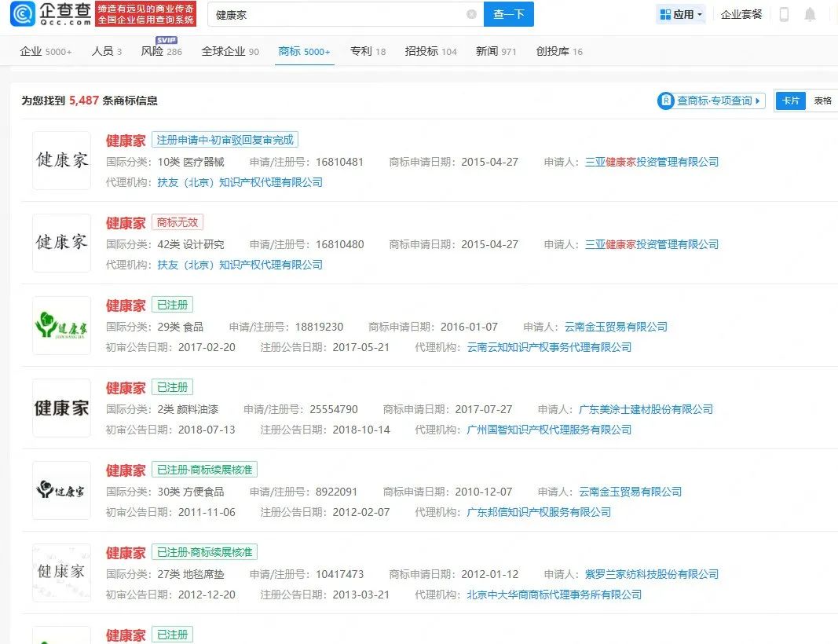
Task: Open applicant 云南金玉贸易有限公司 in 18819230 row
Action: (x=616, y=327)
